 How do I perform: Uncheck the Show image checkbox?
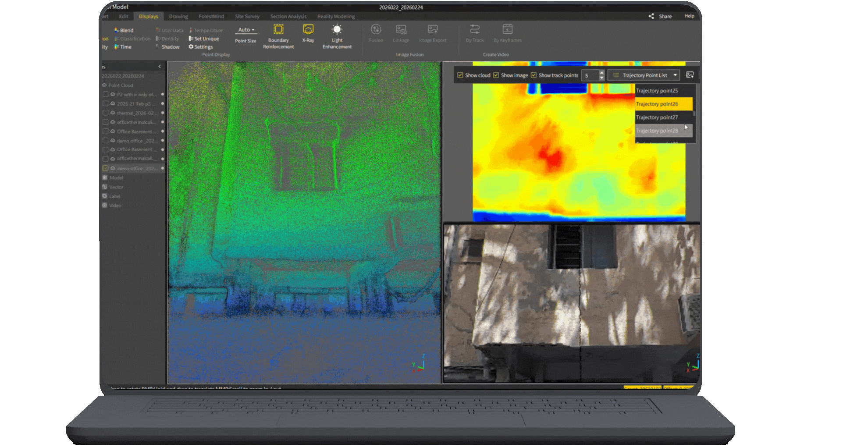pyautogui.click(x=496, y=75)
